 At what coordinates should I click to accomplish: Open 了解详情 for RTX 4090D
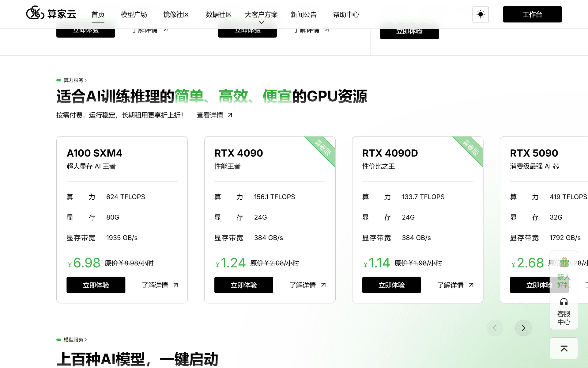(x=450, y=285)
